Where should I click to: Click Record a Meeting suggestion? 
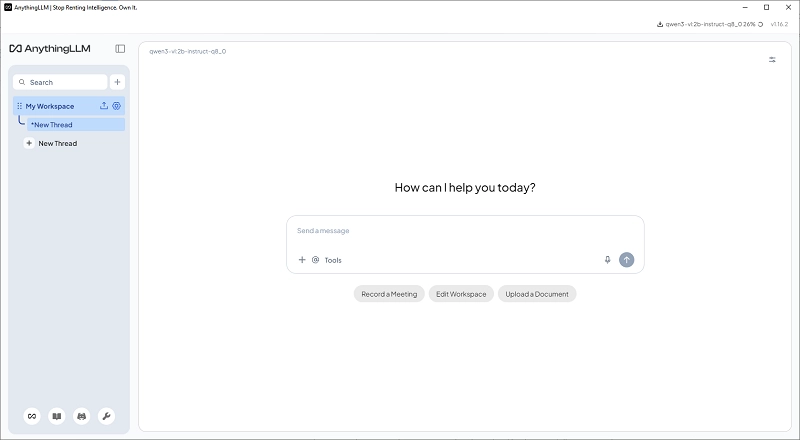[x=389, y=294]
